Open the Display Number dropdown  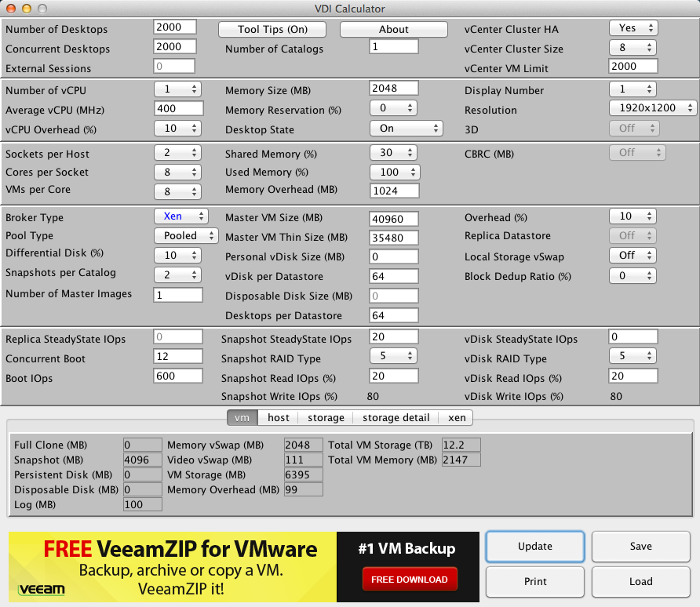[633, 89]
